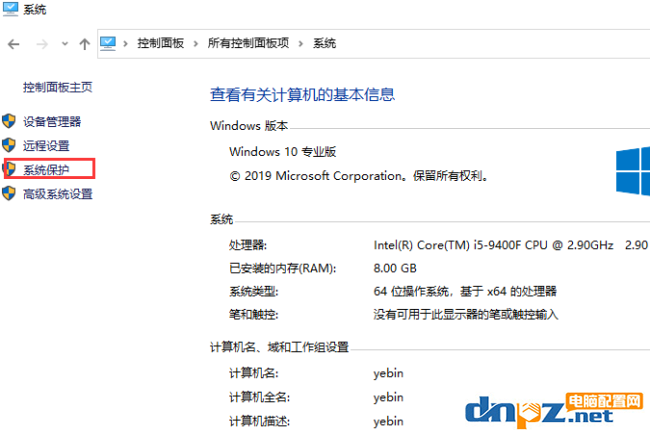Click the 已安装的内存(RAM): label
This screenshot has width=650, height=435.
point(282,268)
